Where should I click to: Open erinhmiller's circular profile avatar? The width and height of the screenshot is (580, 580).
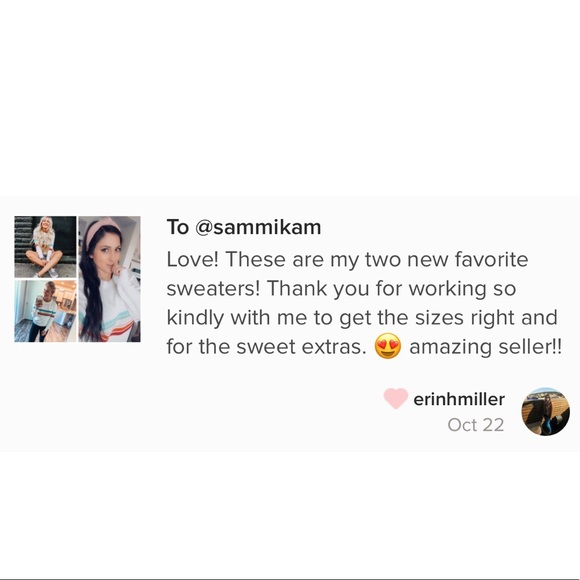546,411
